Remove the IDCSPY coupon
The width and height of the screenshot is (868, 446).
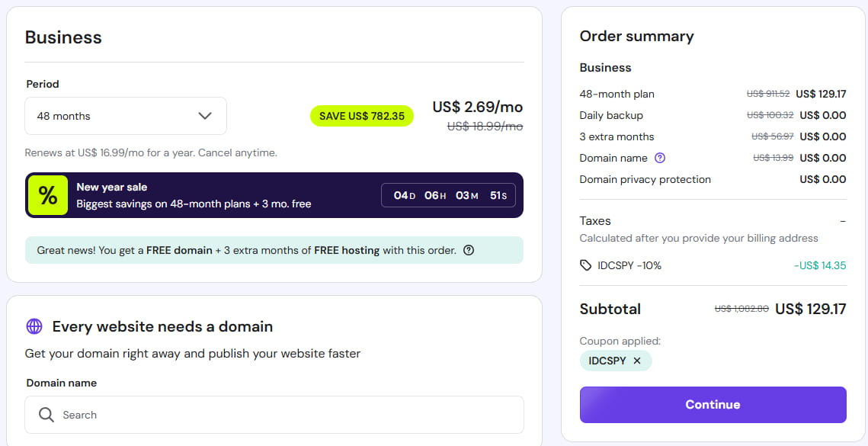(x=637, y=361)
